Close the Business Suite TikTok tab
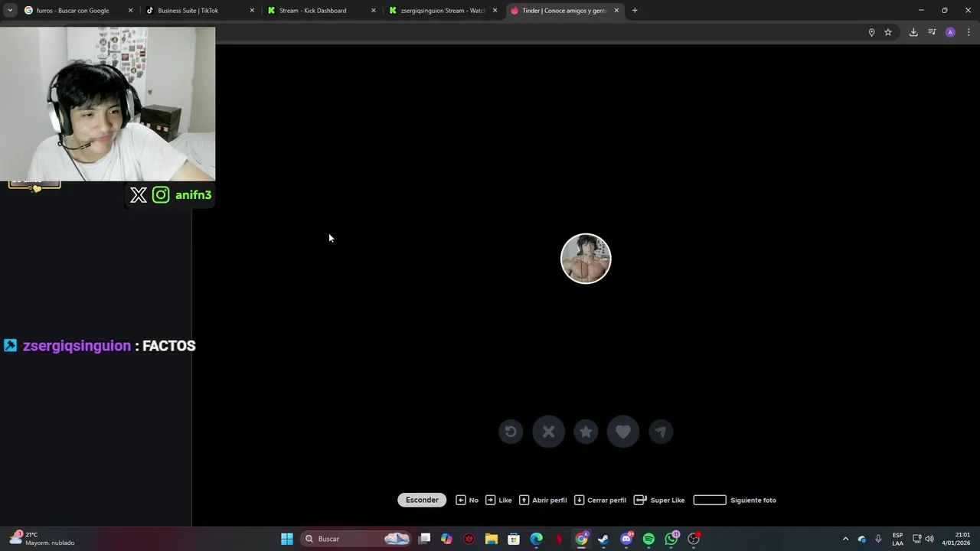The width and height of the screenshot is (980, 551). point(252,11)
